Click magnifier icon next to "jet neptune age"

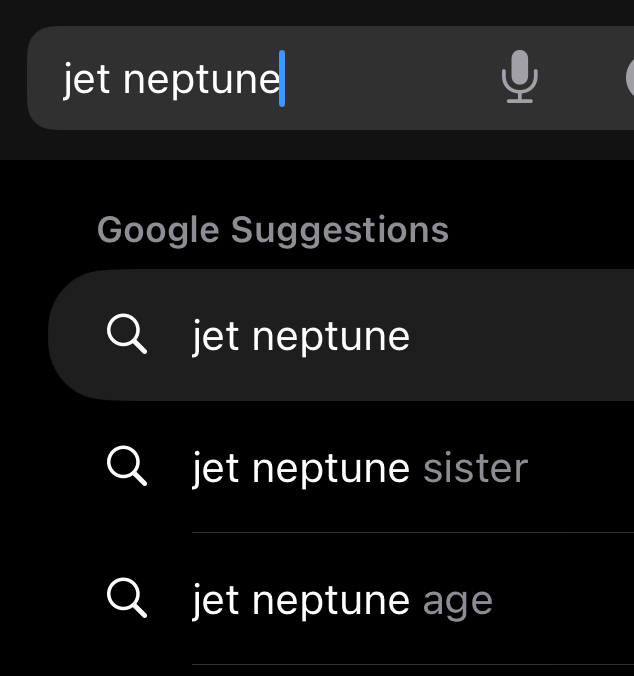pos(127,598)
